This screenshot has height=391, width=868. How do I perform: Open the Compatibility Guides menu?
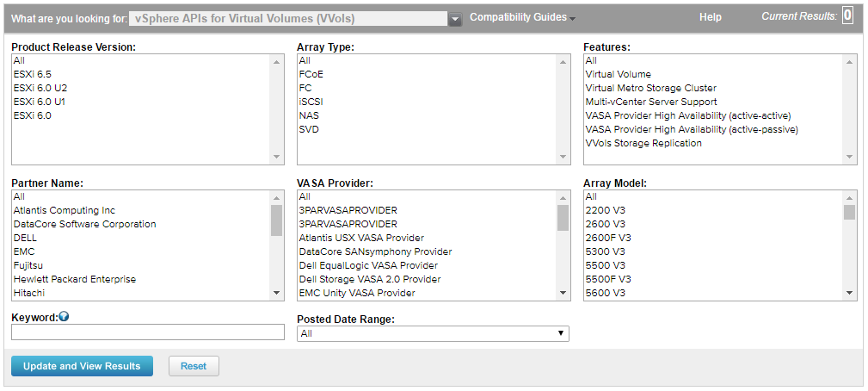coord(522,17)
